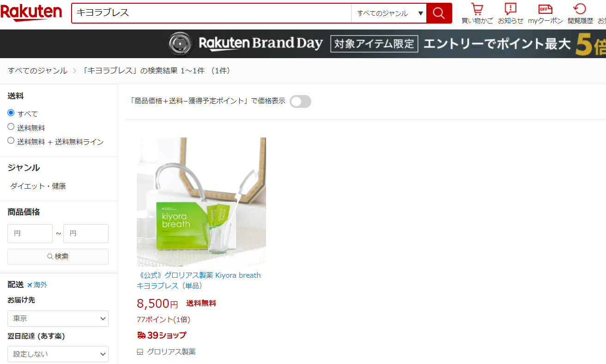The image size is (606, 364).
Task: Open the Kiyora breath product title link
Action: (199, 280)
